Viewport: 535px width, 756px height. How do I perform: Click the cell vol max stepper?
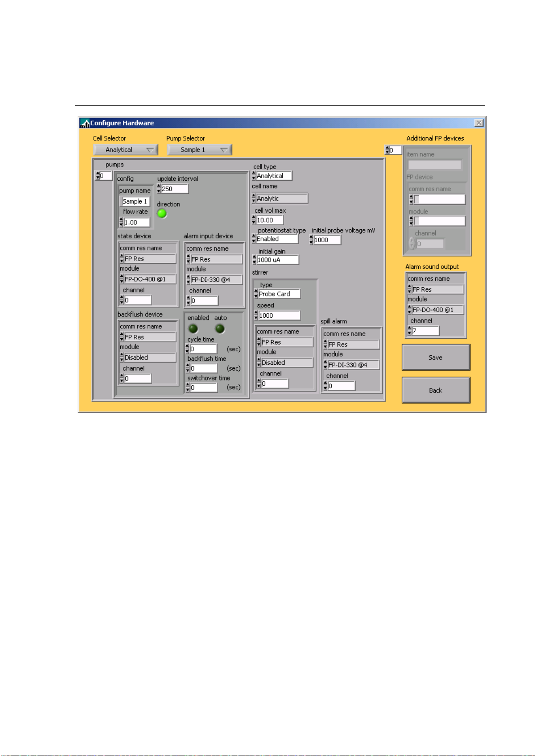pos(254,220)
